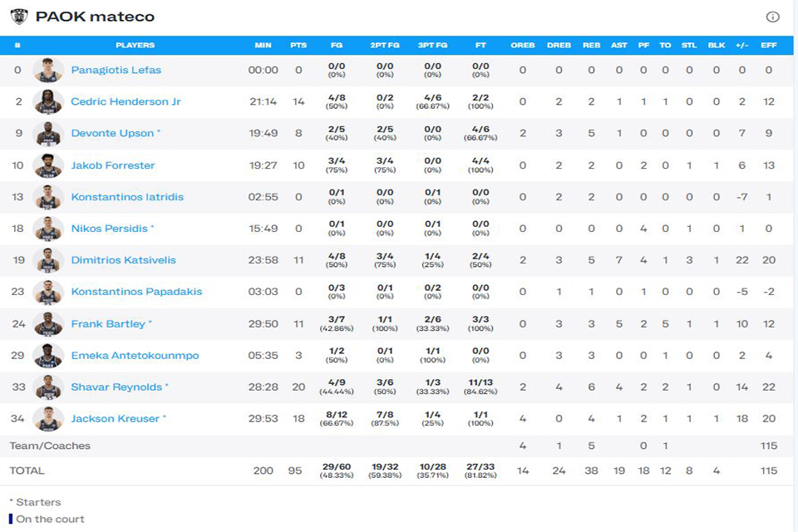Image resolution: width=798 pixels, height=532 pixels.
Task: Select the PF column header
Action: pos(643,46)
